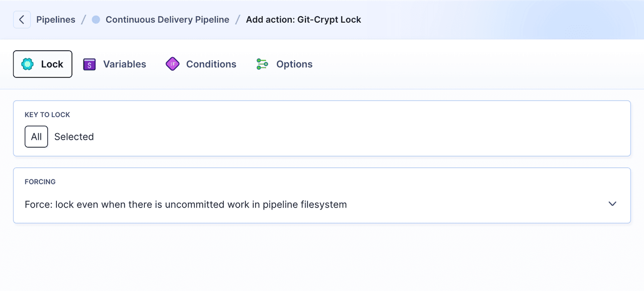This screenshot has height=291, width=644.
Task: Click the "Add action: Git-Crypt Lock" title
Action: (x=303, y=19)
